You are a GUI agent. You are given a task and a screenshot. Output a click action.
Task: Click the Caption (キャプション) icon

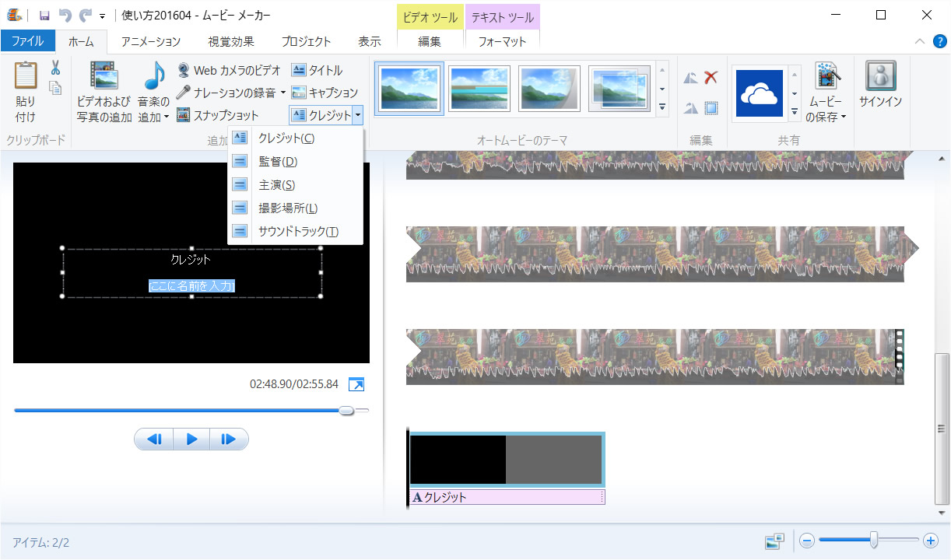(299, 93)
